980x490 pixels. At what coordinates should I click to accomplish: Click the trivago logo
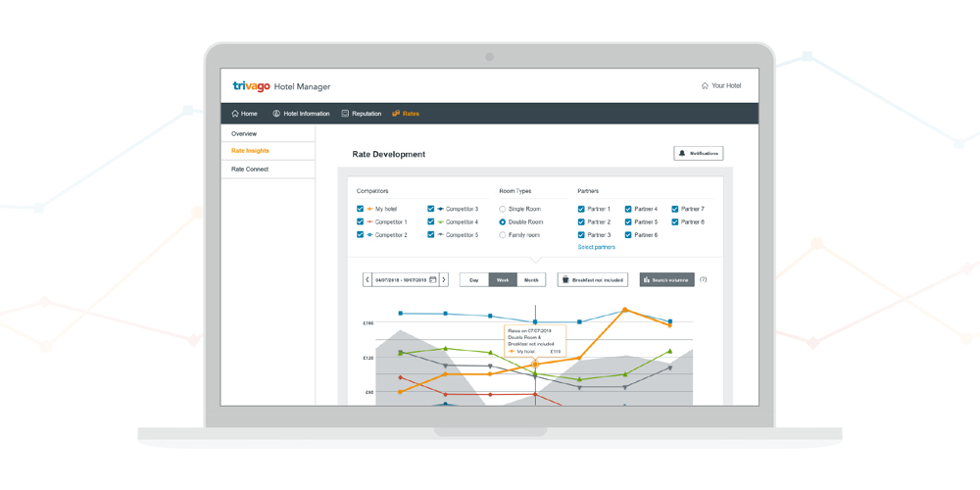tap(251, 86)
